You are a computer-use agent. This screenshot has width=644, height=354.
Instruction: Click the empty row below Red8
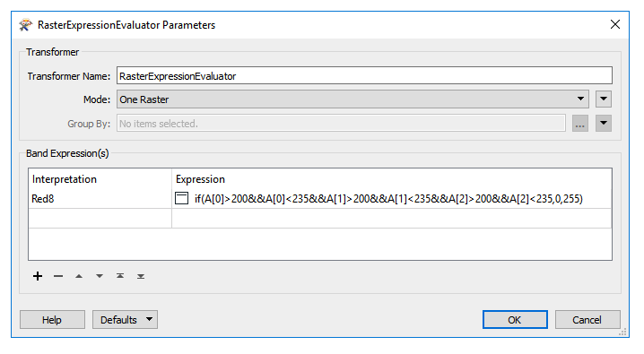[x=320, y=218]
